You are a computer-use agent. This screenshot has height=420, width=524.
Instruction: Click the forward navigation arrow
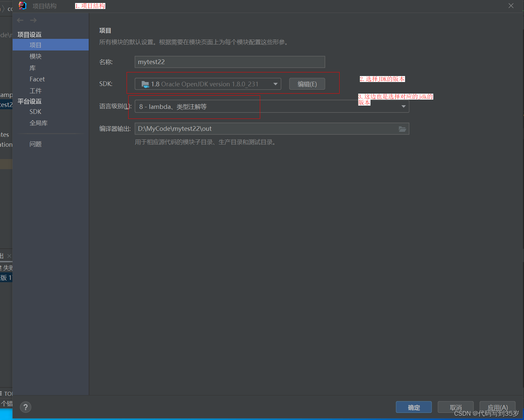click(33, 20)
